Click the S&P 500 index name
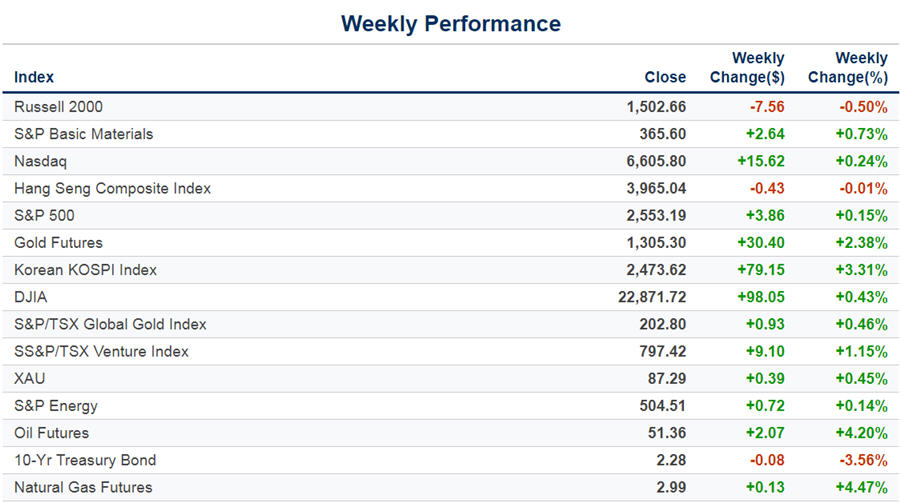 pyautogui.click(x=44, y=215)
